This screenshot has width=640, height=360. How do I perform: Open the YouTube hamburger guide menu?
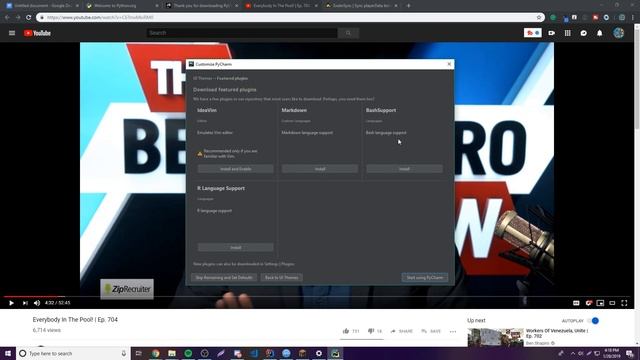[x=12, y=33]
